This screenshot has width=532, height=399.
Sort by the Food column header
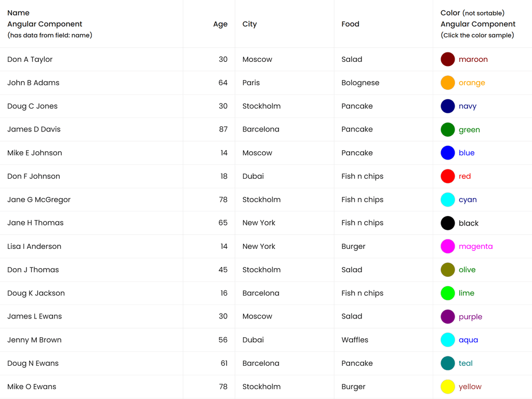(350, 24)
